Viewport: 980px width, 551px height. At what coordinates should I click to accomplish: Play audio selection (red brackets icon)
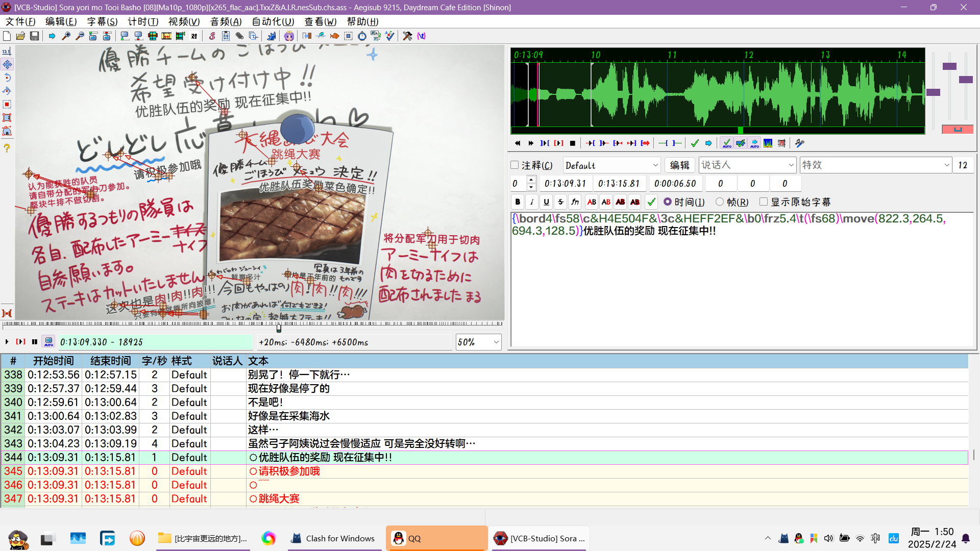(559, 143)
